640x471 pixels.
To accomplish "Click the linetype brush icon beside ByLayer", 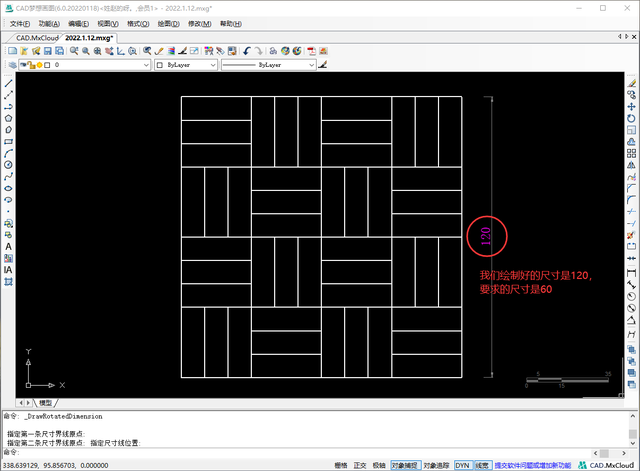I will [x=323, y=64].
